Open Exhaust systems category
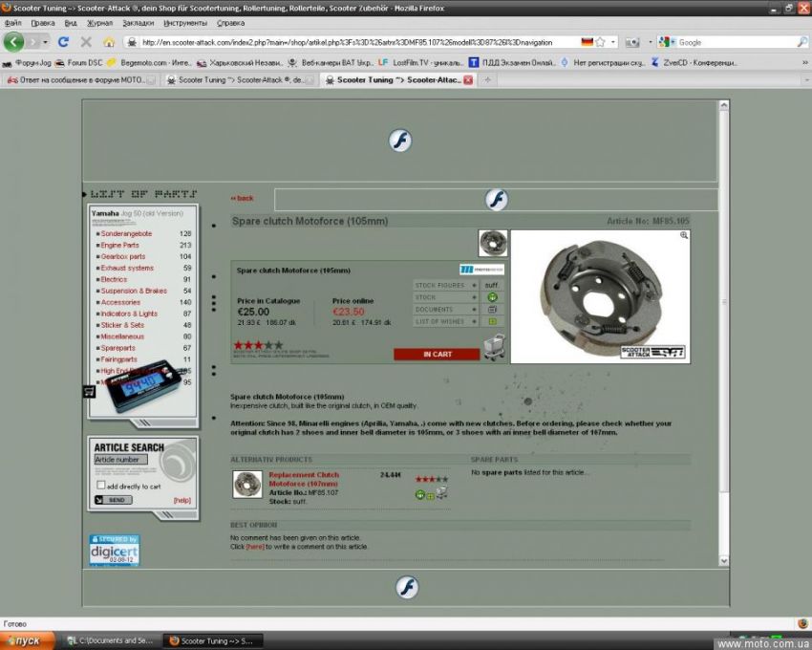Image resolution: width=812 pixels, height=650 pixels. coord(127,268)
